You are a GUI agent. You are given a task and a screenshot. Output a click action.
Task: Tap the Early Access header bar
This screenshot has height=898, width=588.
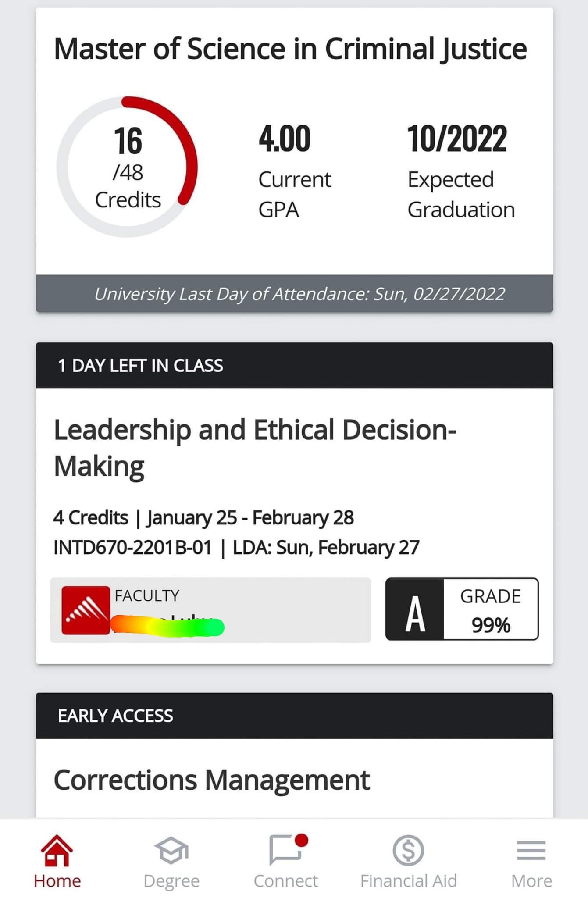click(x=294, y=716)
